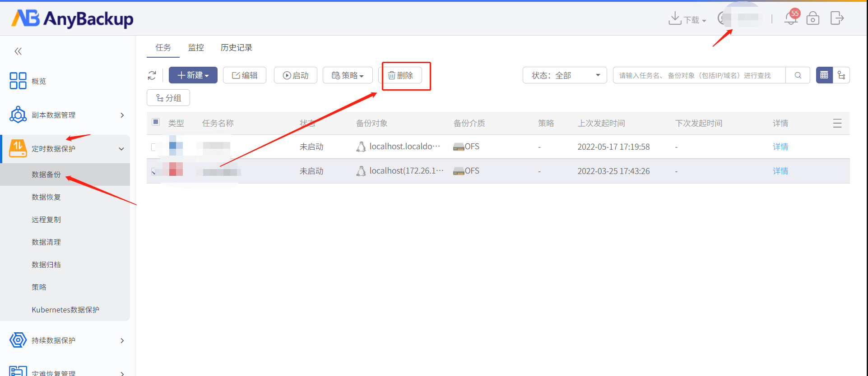Screen dimensions: 868x376
Task: Open table column settings menu icon
Action: click(x=837, y=123)
